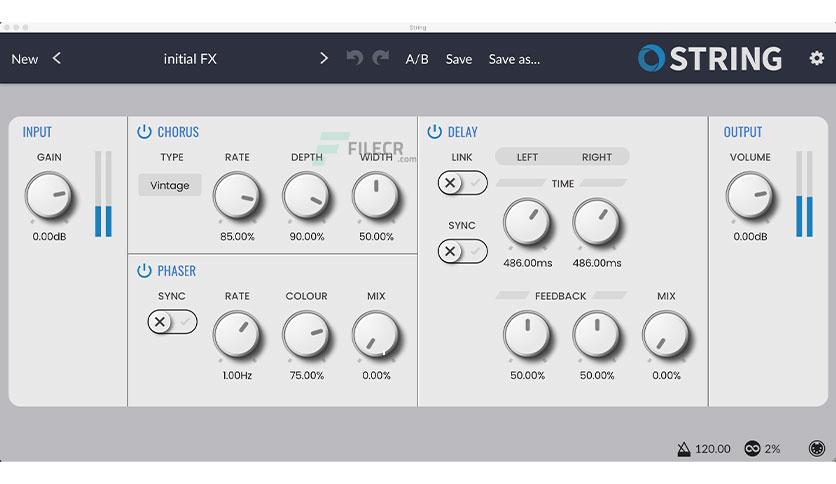Click New preset button
Viewport: 836px width, 484px height.
pyautogui.click(x=25, y=59)
